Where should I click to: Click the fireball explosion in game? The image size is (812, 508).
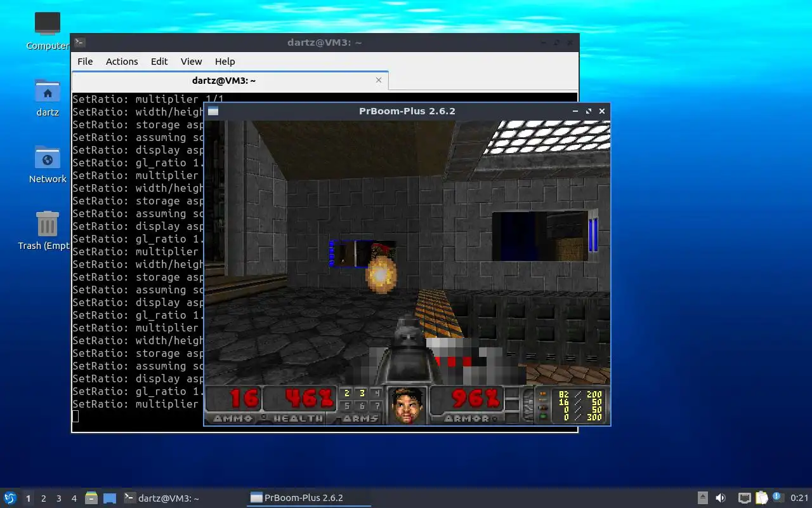(381, 274)
